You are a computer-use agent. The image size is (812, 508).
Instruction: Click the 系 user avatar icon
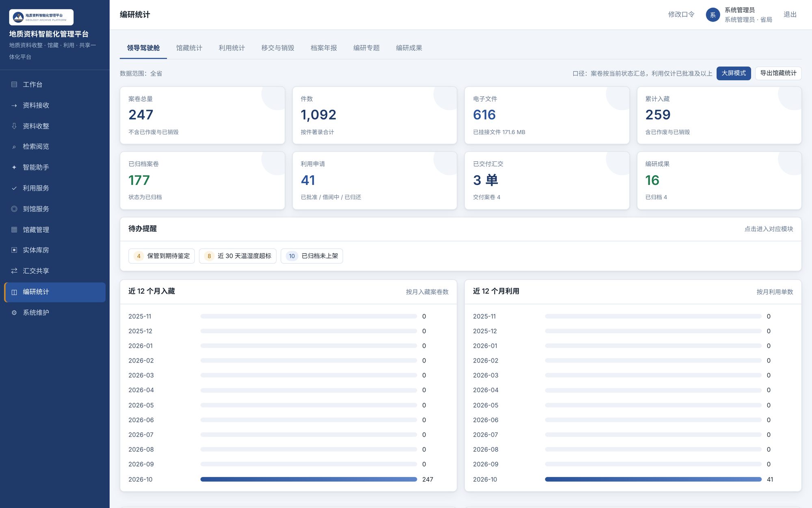[x=713, y=15]
